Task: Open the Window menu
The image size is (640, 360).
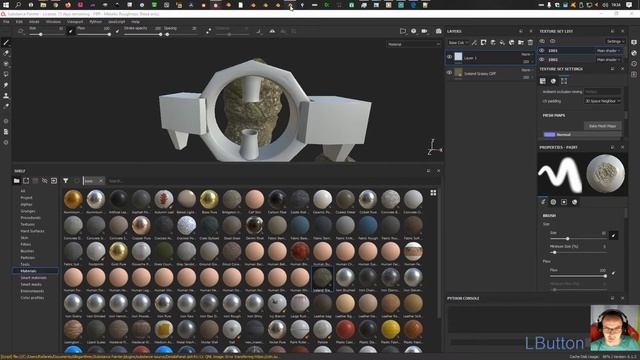Action: click(53, 22)
